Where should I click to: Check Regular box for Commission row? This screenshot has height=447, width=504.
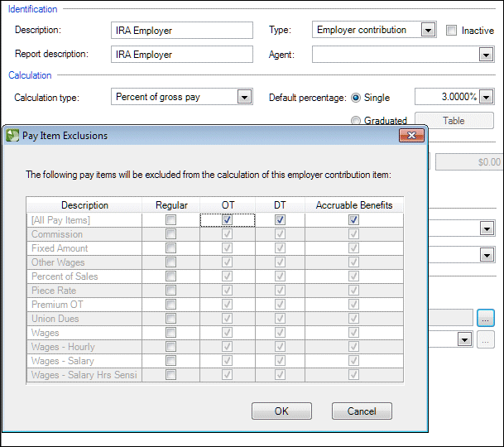click(x=171, y=234)
